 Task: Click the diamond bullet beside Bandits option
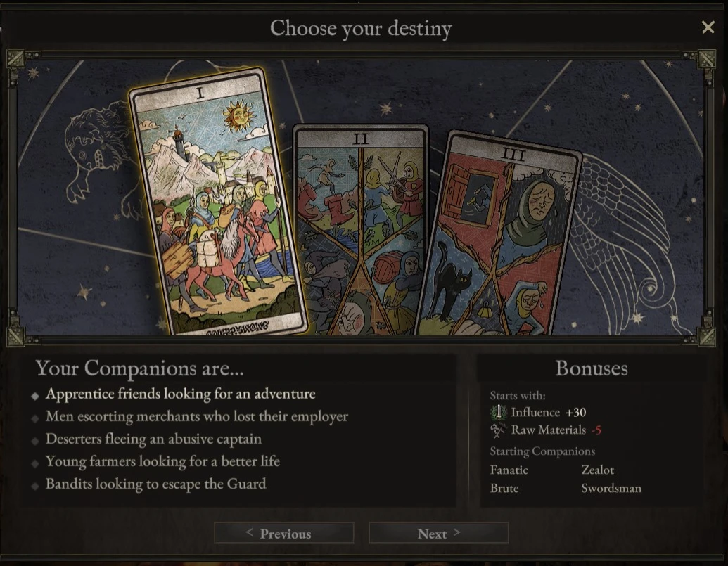(x=35, y=486)
